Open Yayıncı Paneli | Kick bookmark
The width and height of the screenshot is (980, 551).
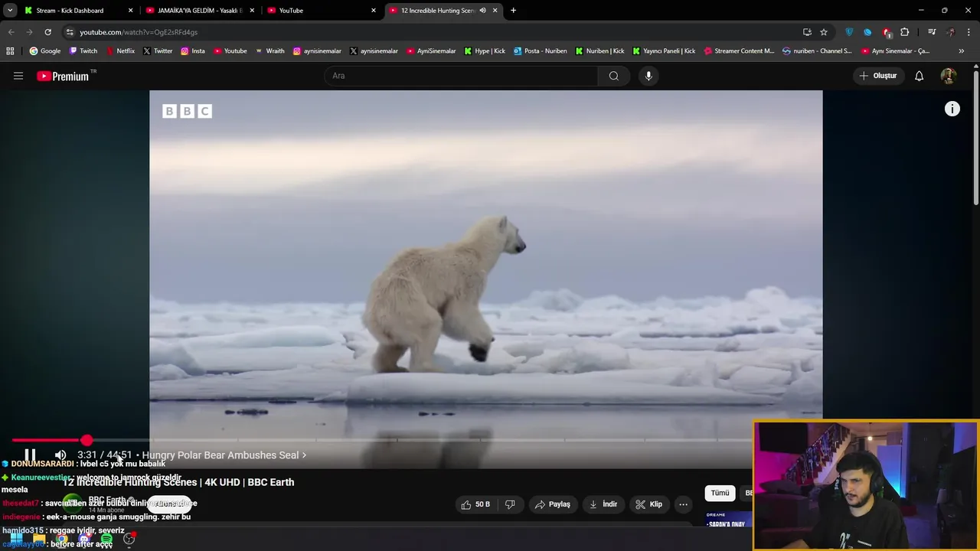(x=664, y=51)
